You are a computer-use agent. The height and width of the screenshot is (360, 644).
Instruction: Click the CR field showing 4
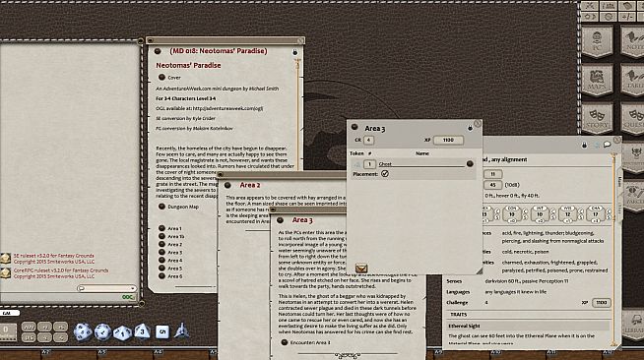(x=368, y=140)
